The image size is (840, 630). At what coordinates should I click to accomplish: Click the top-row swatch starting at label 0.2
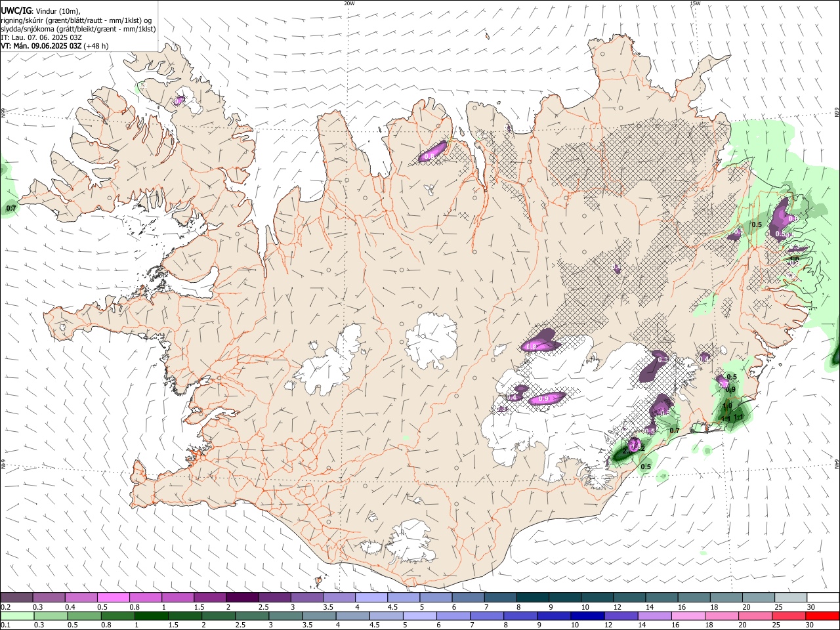pos(16,598)
